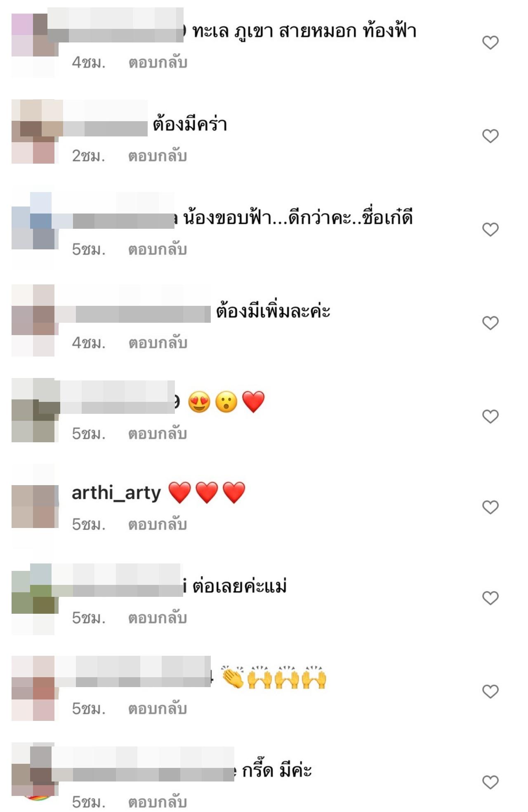Reply to arthi_arty's comment
Screen dimensions: 528x812
pyautogui.click(x=158, y=524)
